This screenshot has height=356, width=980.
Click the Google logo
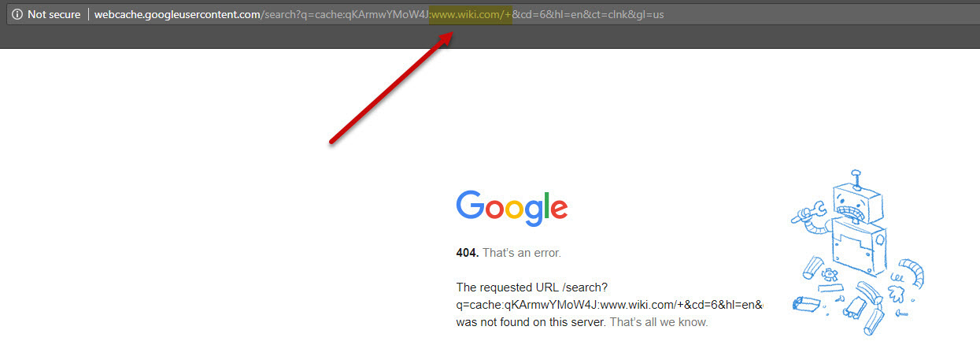(512, 206)
